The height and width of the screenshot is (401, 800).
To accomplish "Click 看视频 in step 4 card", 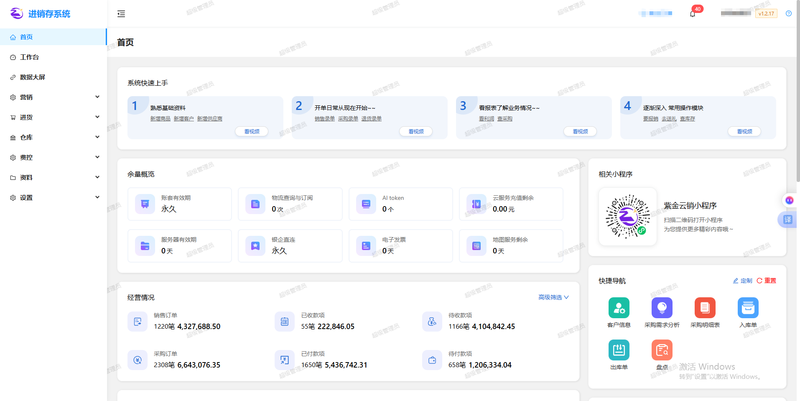I will click(x=744, y=131).
